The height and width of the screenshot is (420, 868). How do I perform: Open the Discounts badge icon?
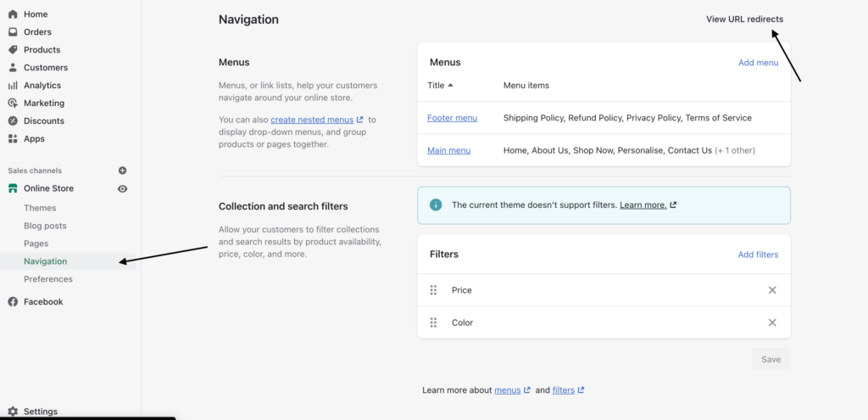pyautogui.click(x=13, y=120)
